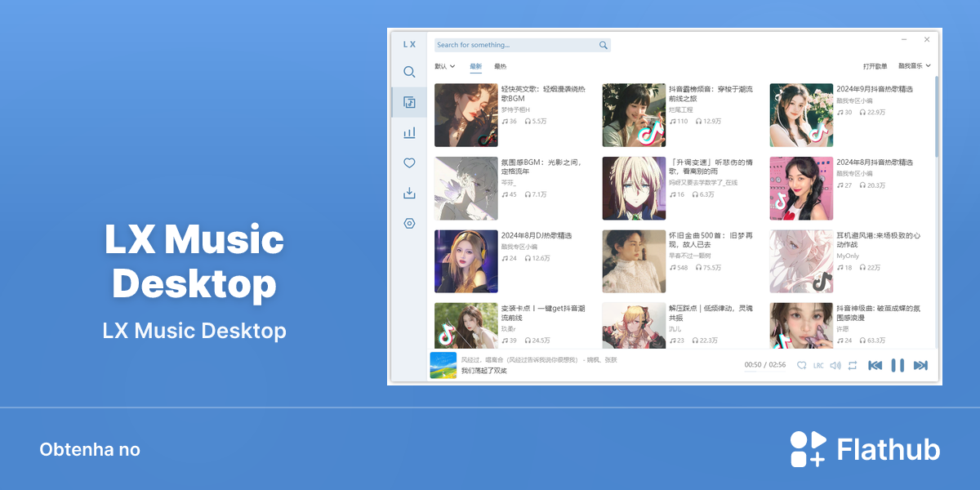Click the vertical scrollbar of the playlist grid
This screenshot has width=980, height=490.
click(937, 116)
